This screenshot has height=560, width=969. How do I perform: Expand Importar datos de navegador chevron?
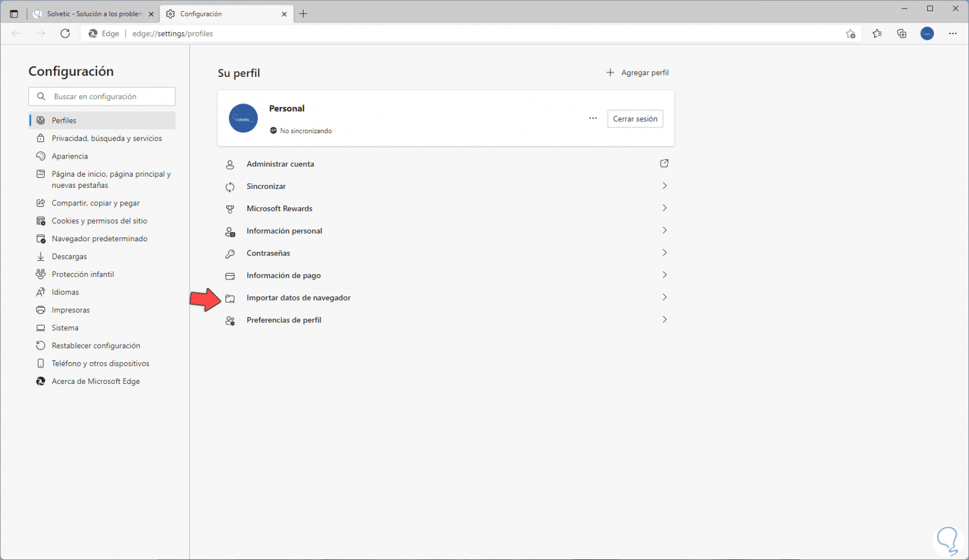[664, 298]
